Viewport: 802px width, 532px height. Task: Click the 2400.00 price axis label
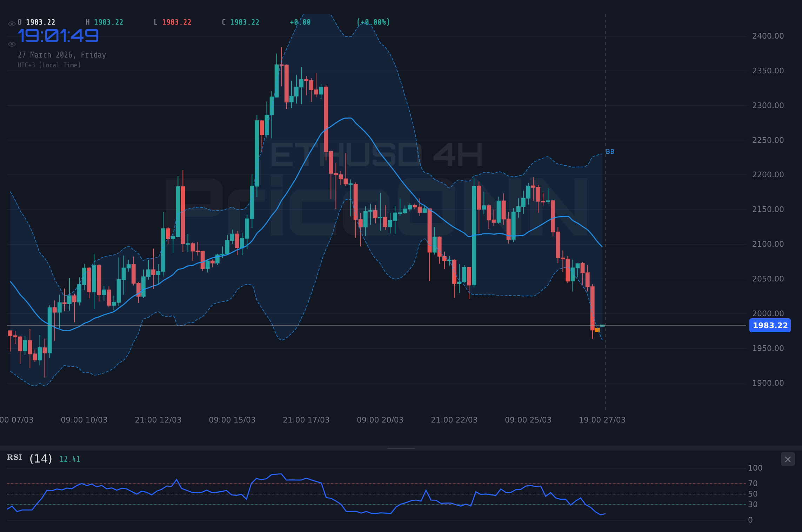click(x=768, y=35)
